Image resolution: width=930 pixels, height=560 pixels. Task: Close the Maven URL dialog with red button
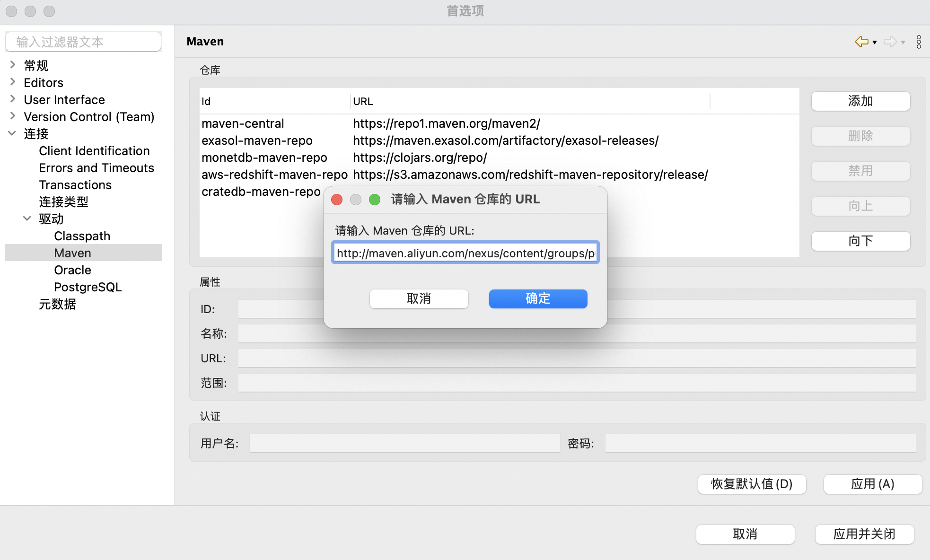[x=337, y=200]
